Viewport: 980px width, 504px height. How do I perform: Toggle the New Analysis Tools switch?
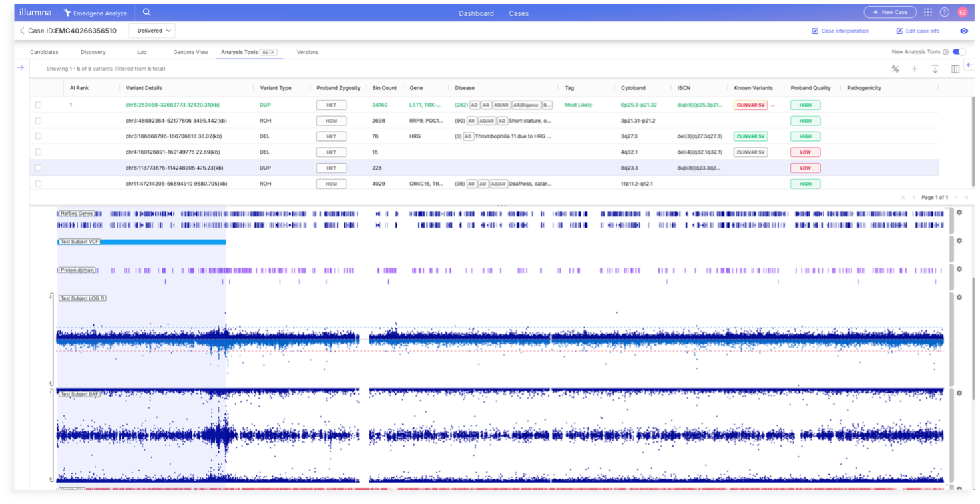pos(959,52)
